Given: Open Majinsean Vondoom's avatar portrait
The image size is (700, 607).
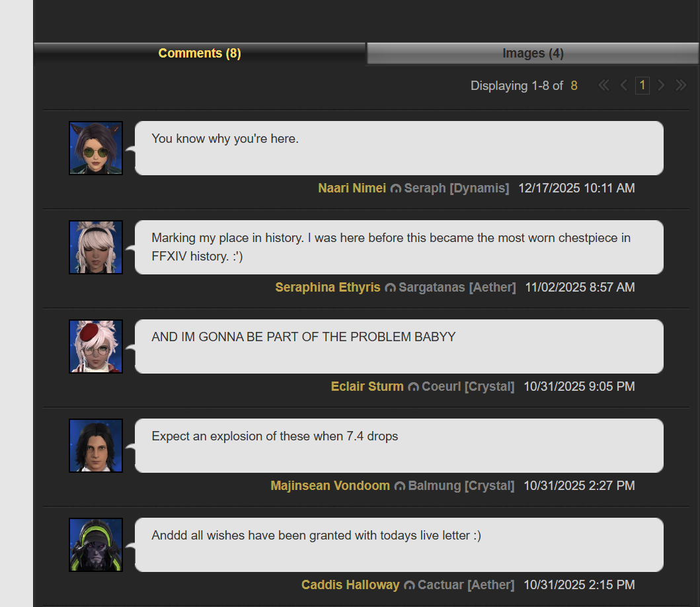Looking at the screenshot, I should [96, 445].
